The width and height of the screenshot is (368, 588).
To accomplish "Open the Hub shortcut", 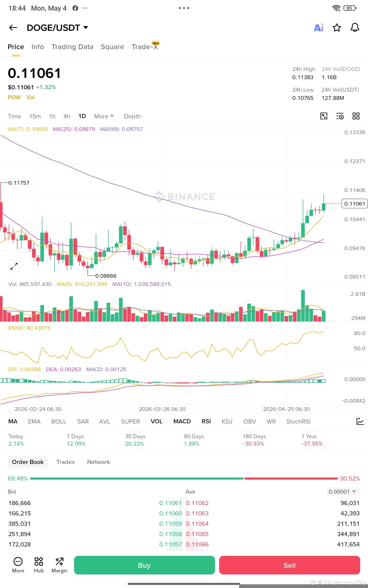I will point(39,565).
